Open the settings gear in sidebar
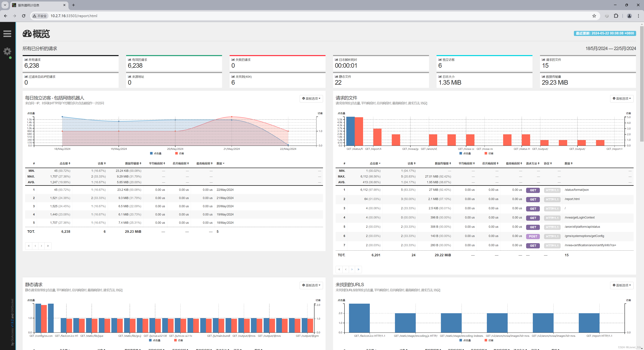The image size is (644, 350). coord(7,51)
